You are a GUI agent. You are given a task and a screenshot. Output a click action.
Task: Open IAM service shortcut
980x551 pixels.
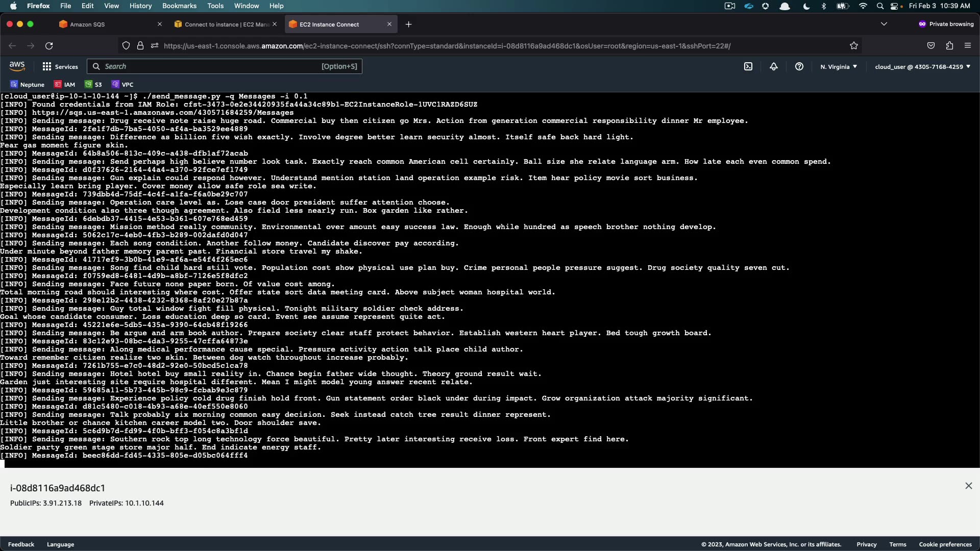click(65, 84)
